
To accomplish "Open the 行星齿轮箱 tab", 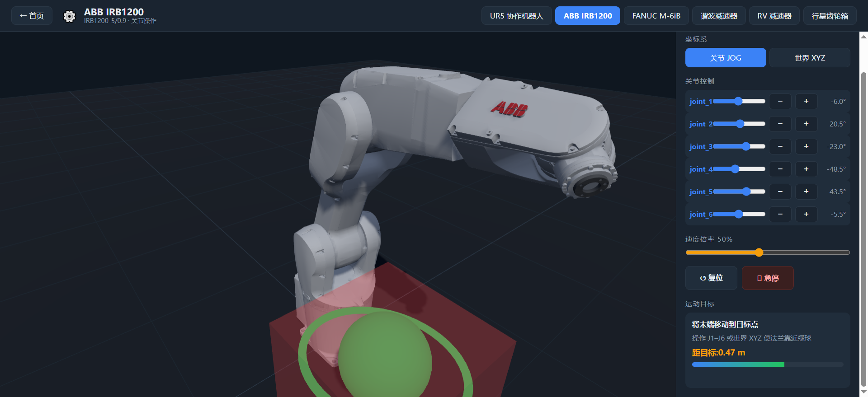I will click(x=830, y=16).
